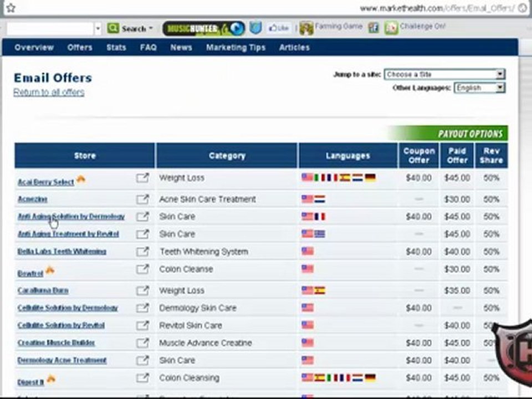
Task: Go to the Stats menu item
Action: 116,48
